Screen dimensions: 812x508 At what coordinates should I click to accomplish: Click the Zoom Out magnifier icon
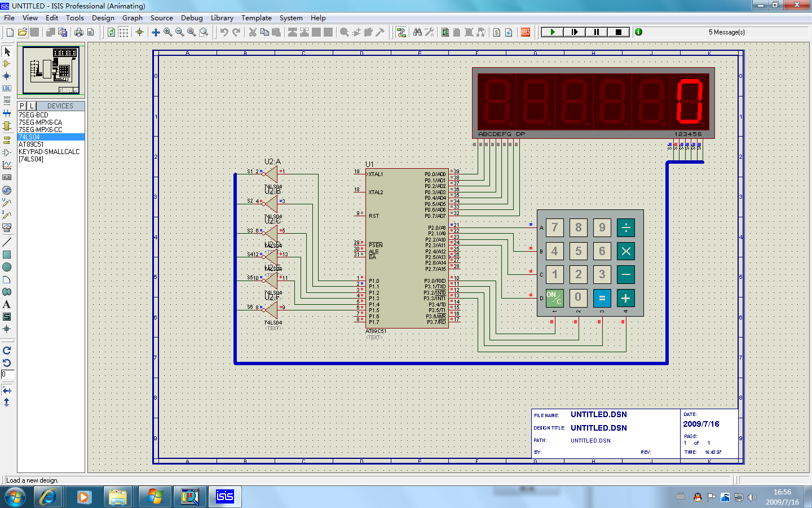179,32
